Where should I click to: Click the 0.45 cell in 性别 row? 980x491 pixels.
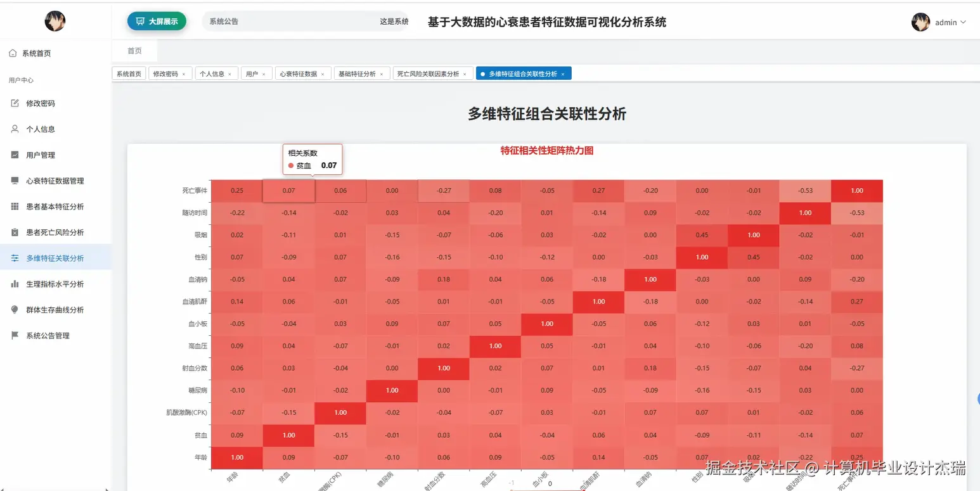pyautogui.click(x=754, y=257)
